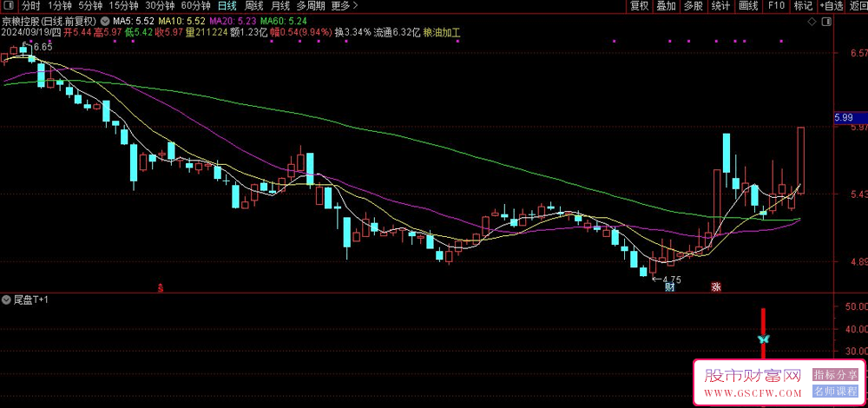The width and height of the screenshot is (868, 408).
Task: Click the 返回 back button
Action: (x=858, y=6)
